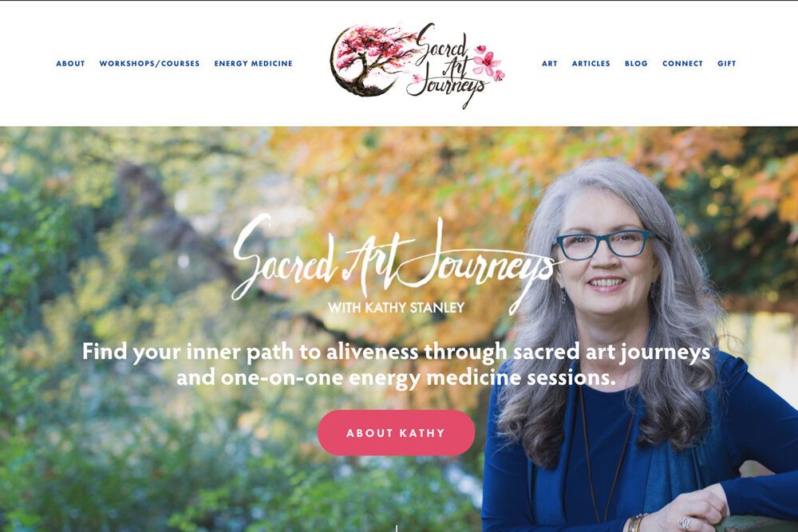Click the one-on-one energy medicine sessions line
The height and width of the screenshot is (532, 798).
coord(396,378)
